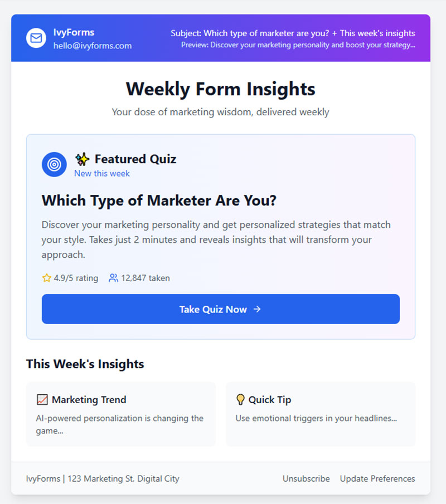Click the chart icon beside Marketing Trend
This screenshot has height=504, width=446.
point(42,399)
